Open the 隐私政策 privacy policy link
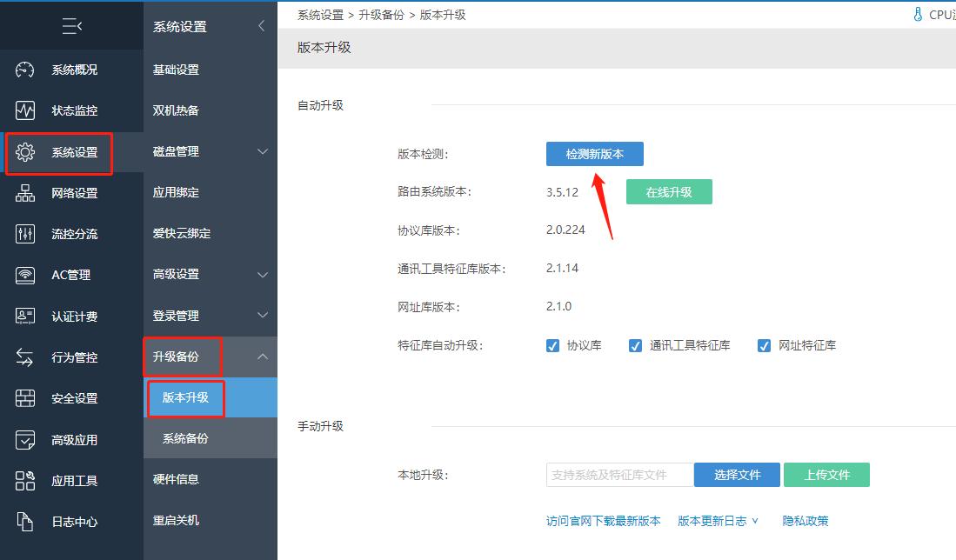This screenshot has height=560, width=956. [x=804, y=520]
